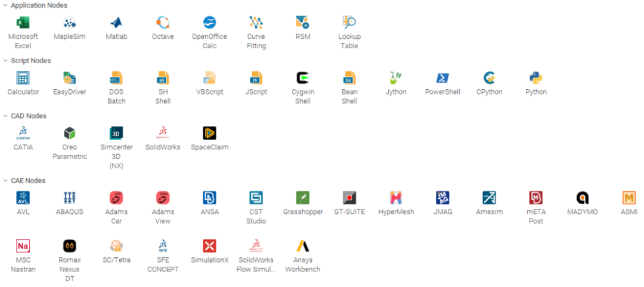The image size is (644, 287).
Task: Click the Jython node icon
Action: tap(396, 78)
